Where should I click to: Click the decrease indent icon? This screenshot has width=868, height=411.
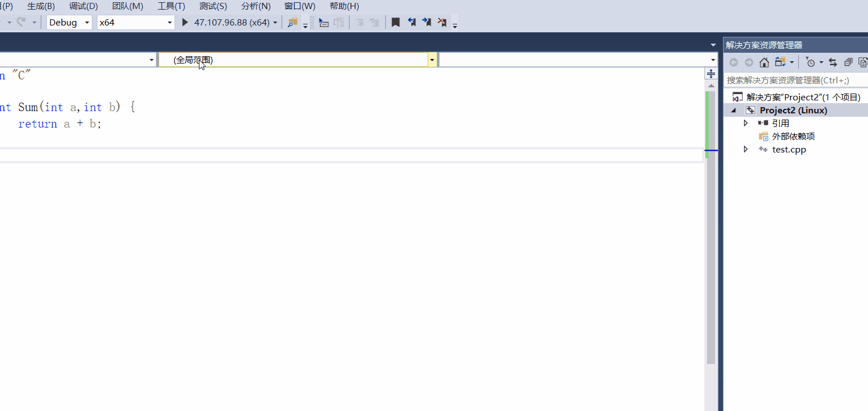tap(359, 23)
